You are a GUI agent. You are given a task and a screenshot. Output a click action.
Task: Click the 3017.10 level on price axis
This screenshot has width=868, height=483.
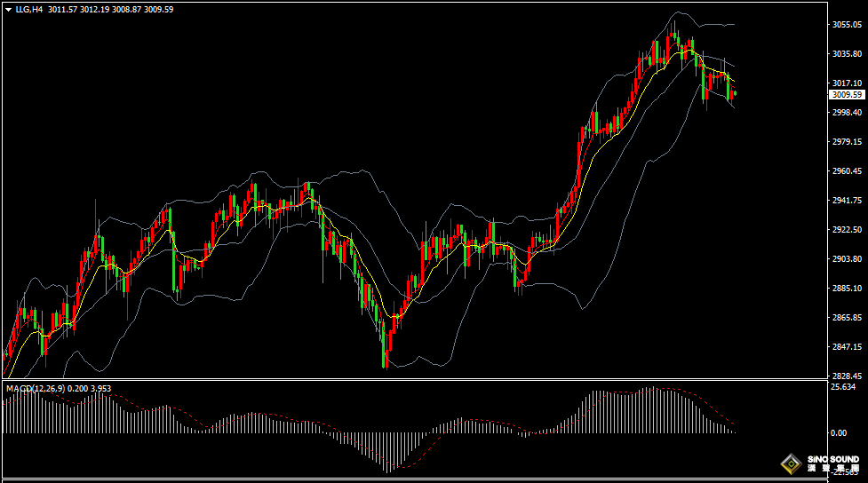coord(847,83)
